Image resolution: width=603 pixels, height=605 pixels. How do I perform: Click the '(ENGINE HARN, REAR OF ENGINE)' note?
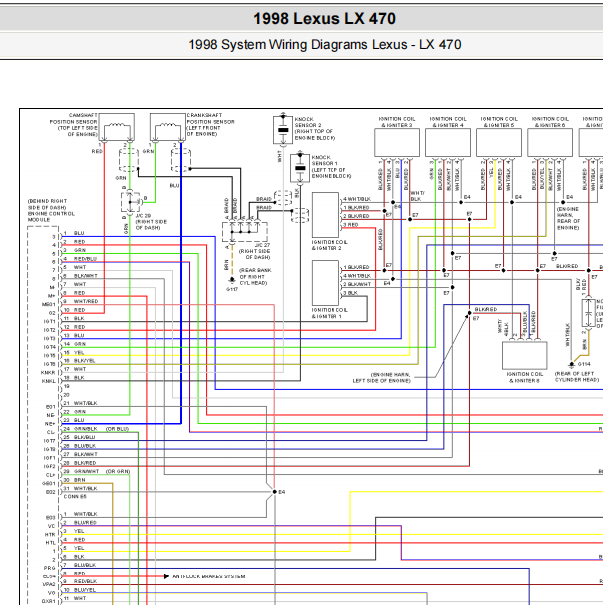point(568,218)
